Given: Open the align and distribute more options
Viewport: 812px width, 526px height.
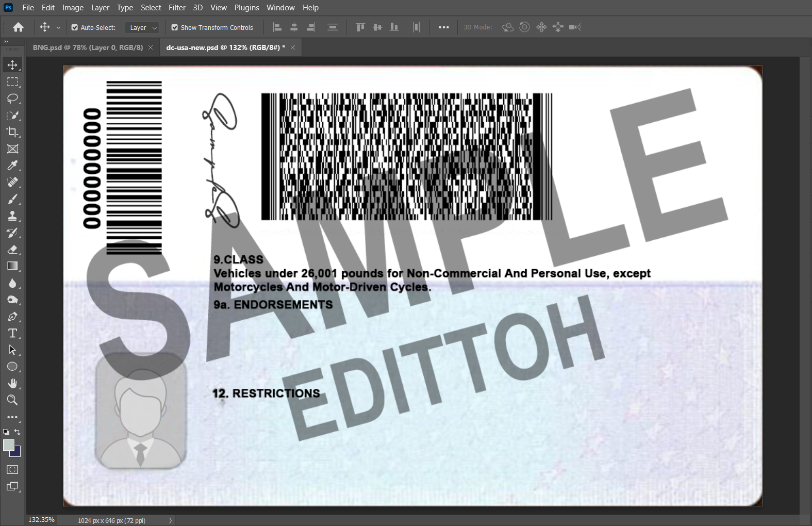Looking at the screenshot, I should point(444,27).
